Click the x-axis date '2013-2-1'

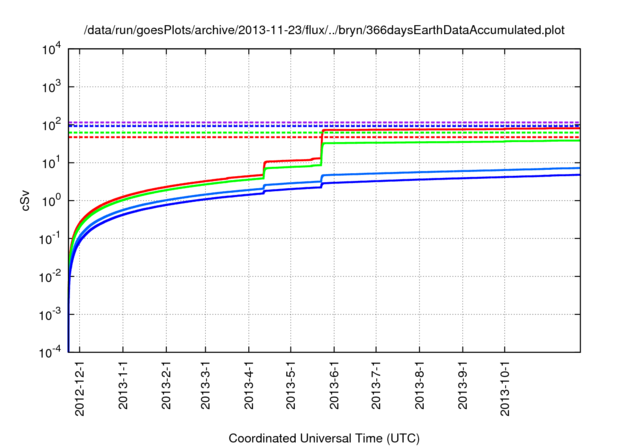[166, 385]
